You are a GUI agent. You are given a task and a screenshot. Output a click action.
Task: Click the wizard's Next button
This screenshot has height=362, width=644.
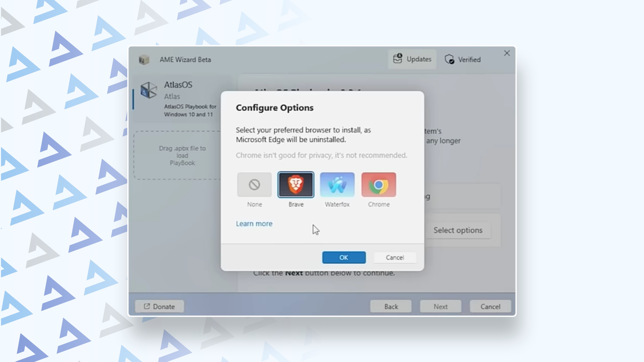tap(440, 306)
